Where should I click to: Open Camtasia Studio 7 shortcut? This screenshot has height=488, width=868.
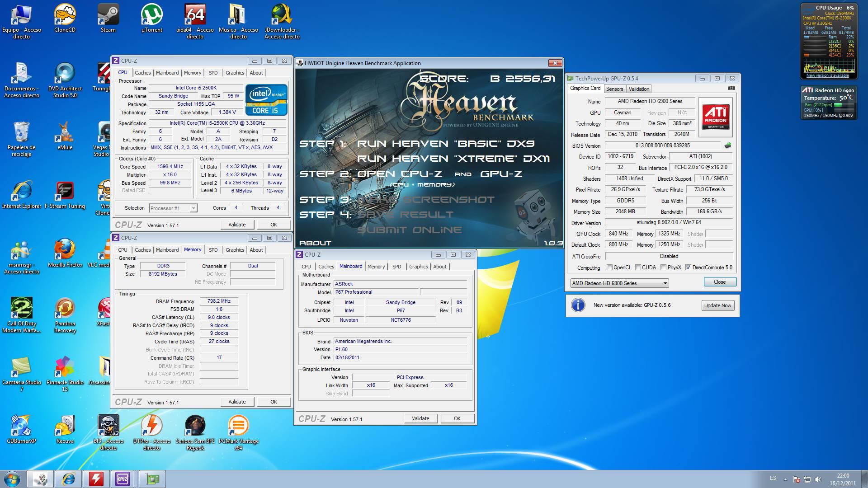(21, 374)
